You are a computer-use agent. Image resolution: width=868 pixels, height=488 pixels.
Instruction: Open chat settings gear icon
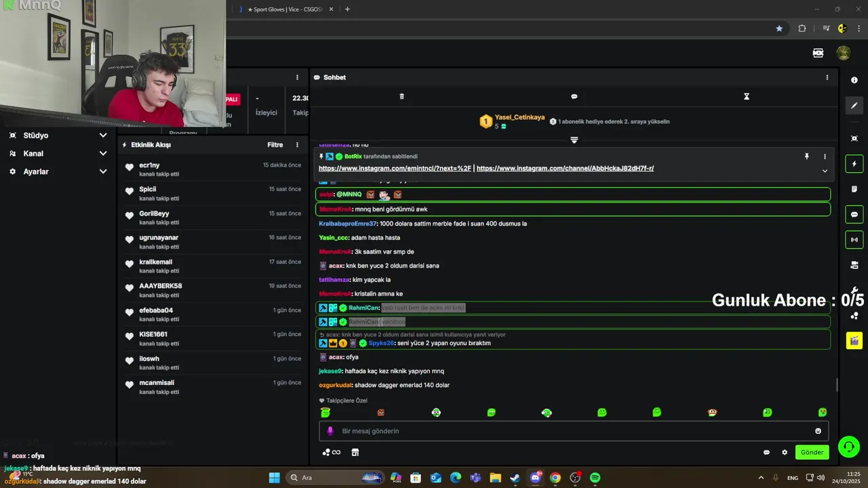(785, 452)
